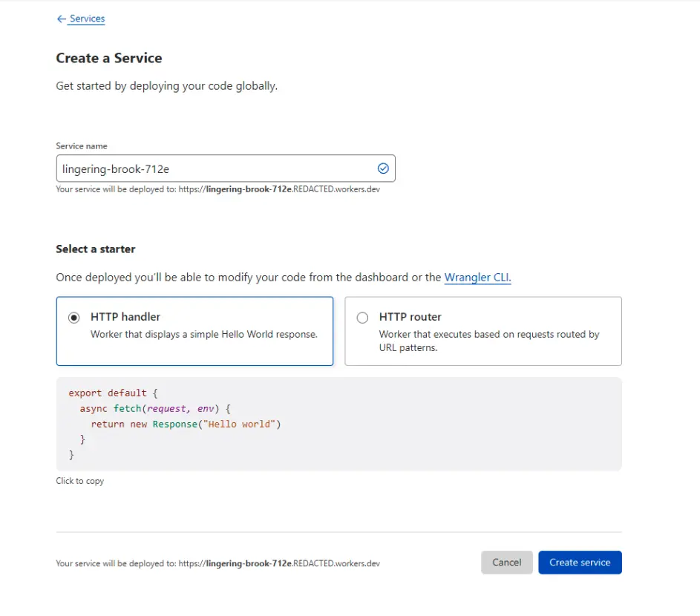The height and width of the screenshot is (616, 700).
Task: Choose the unselected HTTP router option
Action: [x=483, y=330]
